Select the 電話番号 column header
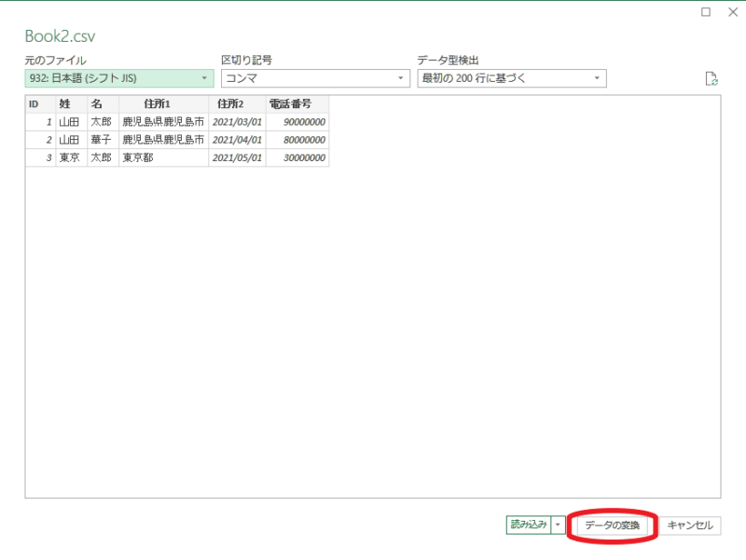 [x=297, y=103]
